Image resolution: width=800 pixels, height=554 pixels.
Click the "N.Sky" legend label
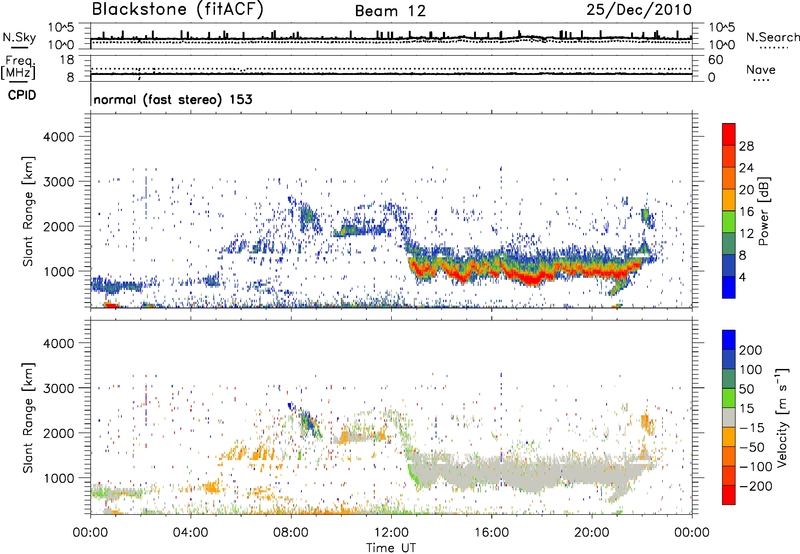(19, 37)
